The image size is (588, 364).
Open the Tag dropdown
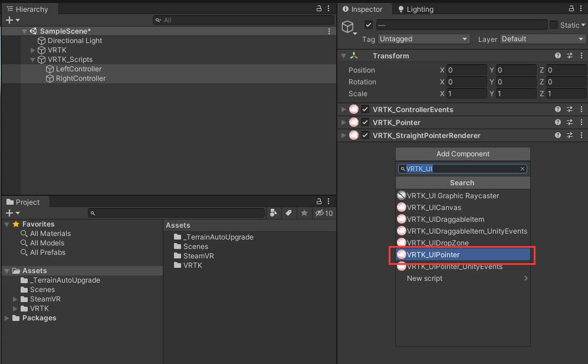[x=424, y=39]
